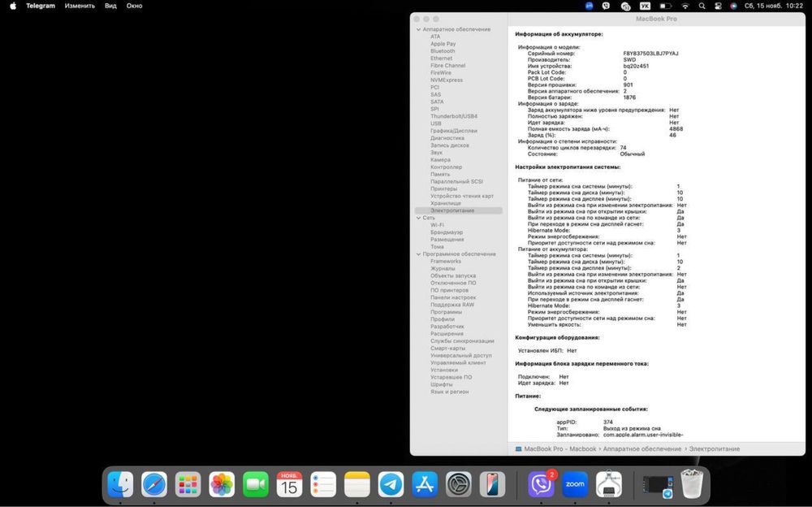This screenshot has width=812, height=507.
Task: Show battery status in the menu bar
Action: (x=666, y=6)
